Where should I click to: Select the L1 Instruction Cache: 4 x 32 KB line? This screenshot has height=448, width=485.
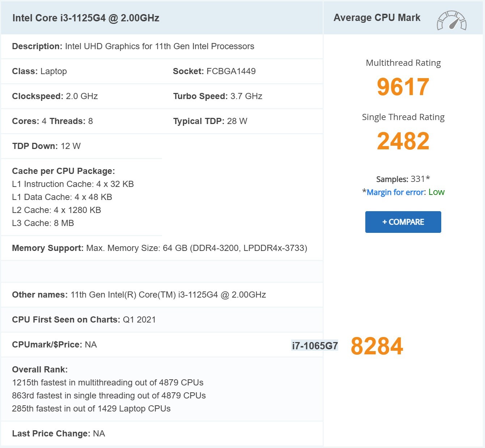73,184
